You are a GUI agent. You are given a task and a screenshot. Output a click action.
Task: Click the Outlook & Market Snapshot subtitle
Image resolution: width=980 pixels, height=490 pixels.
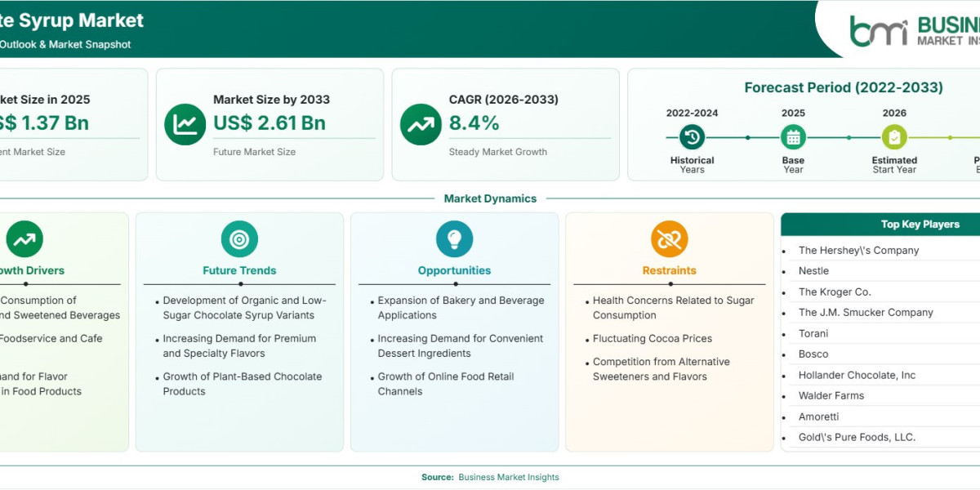tap(65, 45)
